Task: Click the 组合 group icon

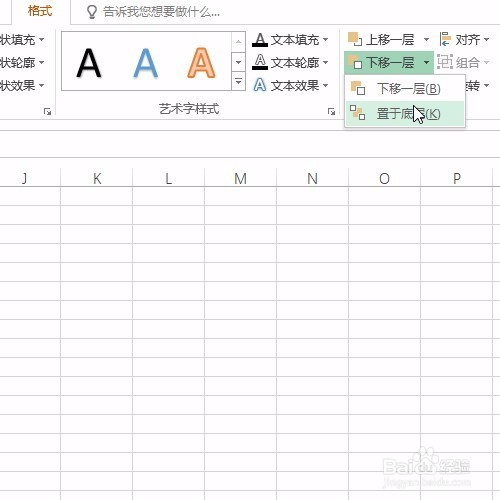Action: [445, 62]
